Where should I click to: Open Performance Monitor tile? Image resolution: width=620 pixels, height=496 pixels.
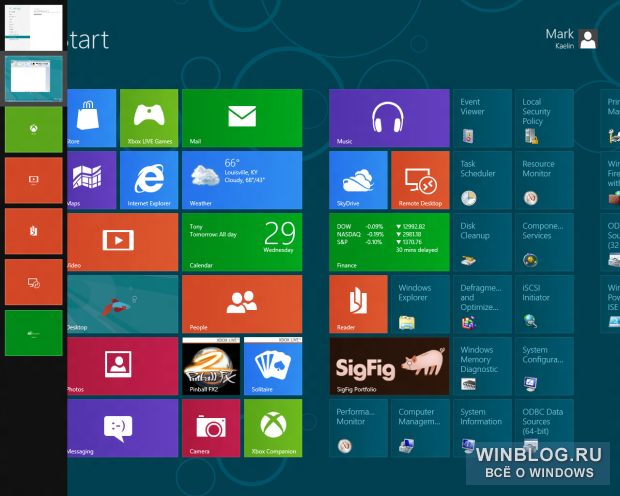point(358,428)
